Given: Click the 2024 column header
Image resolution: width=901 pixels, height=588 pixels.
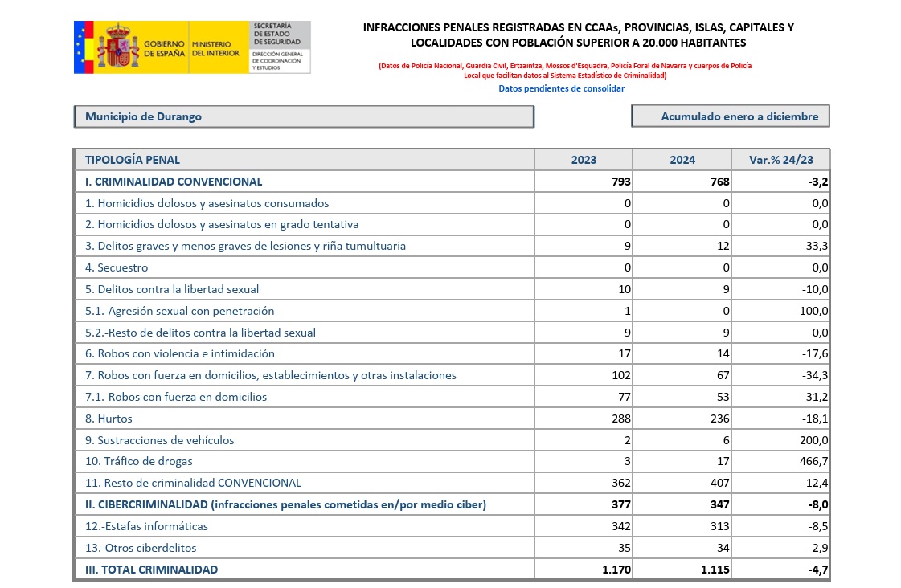Looking at the screenshot, I should (682, 160).
